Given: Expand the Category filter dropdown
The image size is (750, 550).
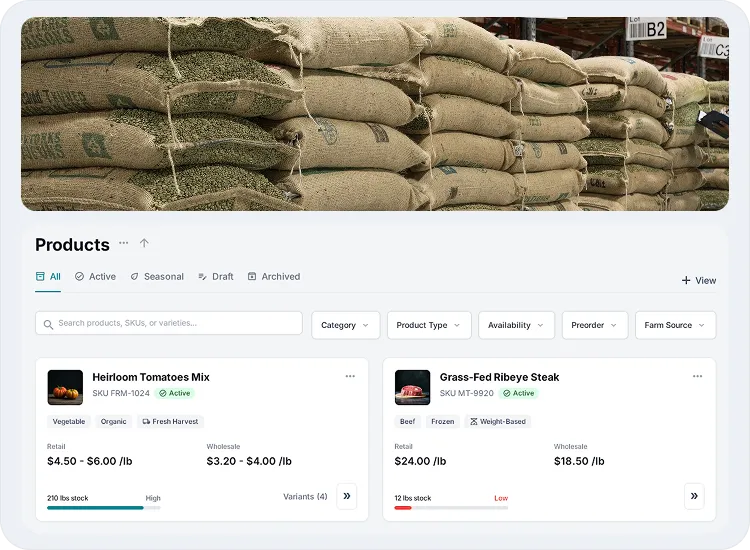Looking at the screenshot, I should [345, 325].
